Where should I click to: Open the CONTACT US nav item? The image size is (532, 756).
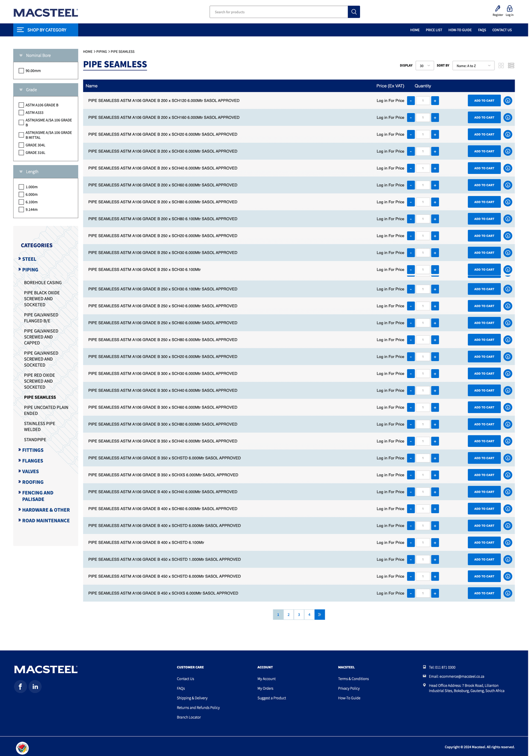502,30
